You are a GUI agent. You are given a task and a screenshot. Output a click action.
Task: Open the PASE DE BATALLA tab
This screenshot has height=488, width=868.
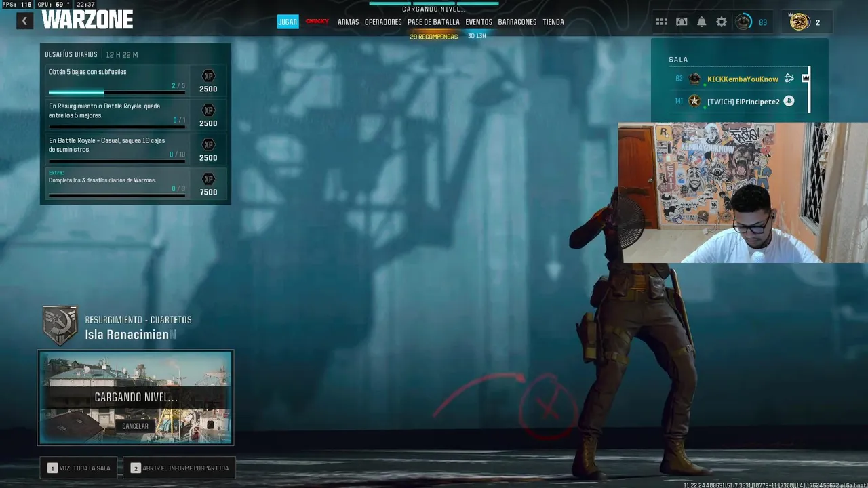click(433, 22)
